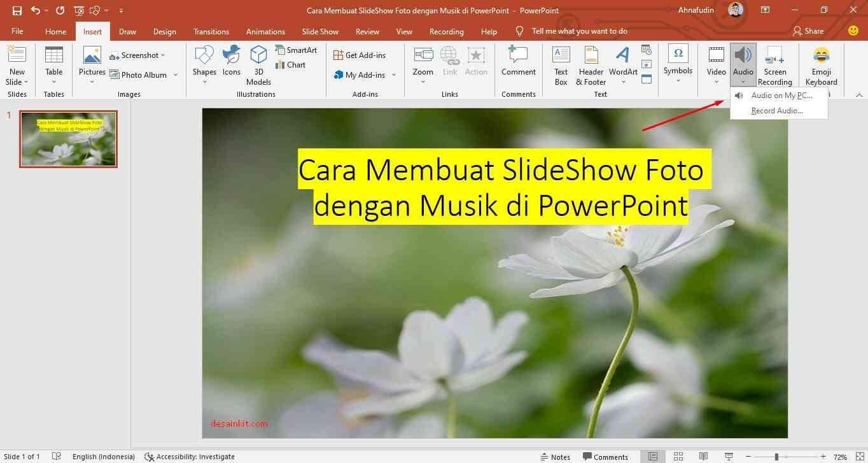Switch to the Recording tab
This screenshot has height=463, width=868.
pyautogui.click(x=446, y=31)
